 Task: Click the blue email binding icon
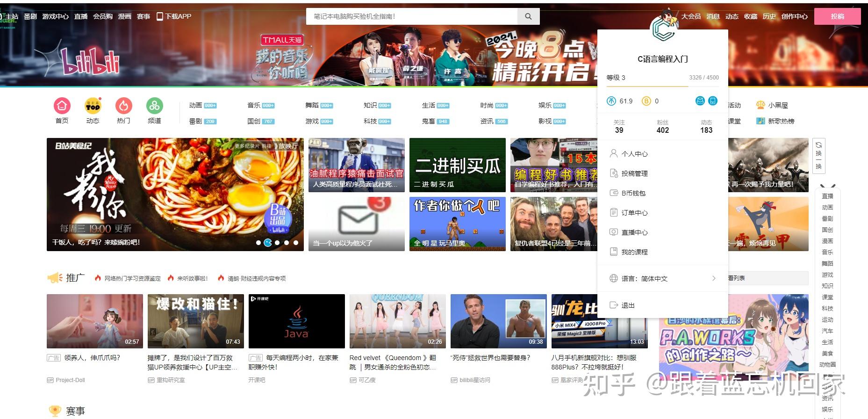[x=700, y=101]
